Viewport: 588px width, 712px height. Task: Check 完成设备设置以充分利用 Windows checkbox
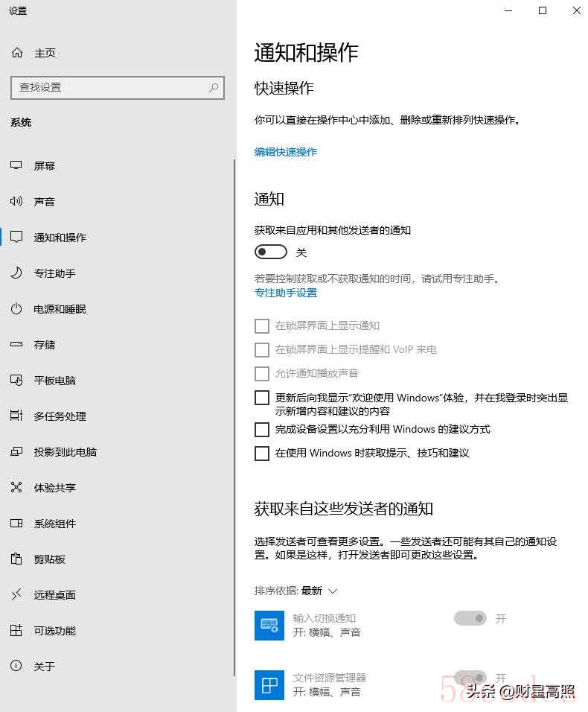click(262, 430)
